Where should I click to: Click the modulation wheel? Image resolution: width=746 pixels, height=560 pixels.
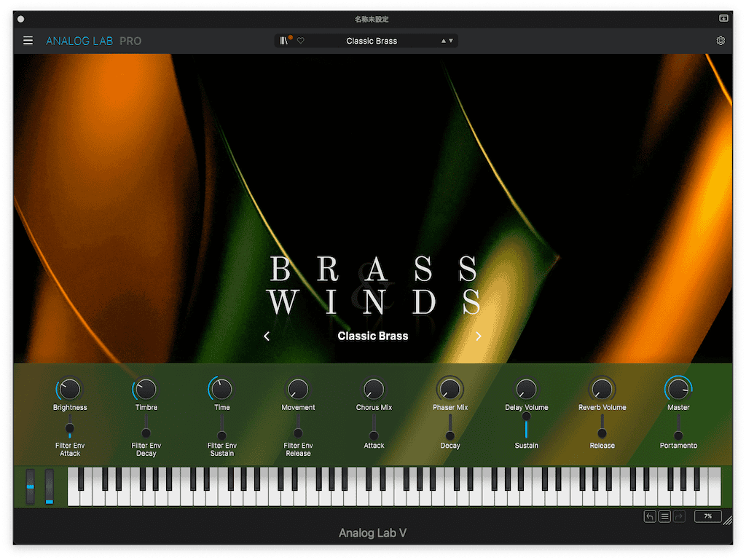[x=50, y=486]
